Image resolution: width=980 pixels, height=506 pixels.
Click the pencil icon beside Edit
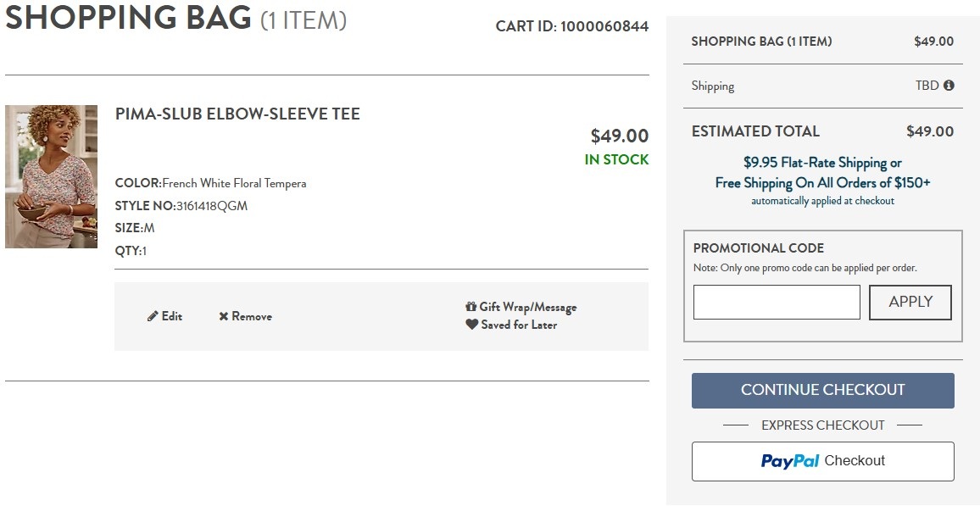[153, 316]
